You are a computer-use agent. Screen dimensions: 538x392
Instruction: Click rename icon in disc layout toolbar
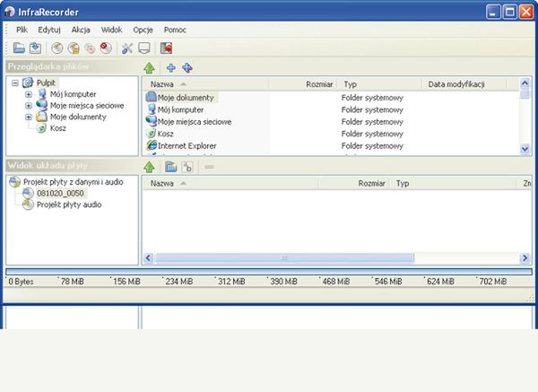click(187, 167)
